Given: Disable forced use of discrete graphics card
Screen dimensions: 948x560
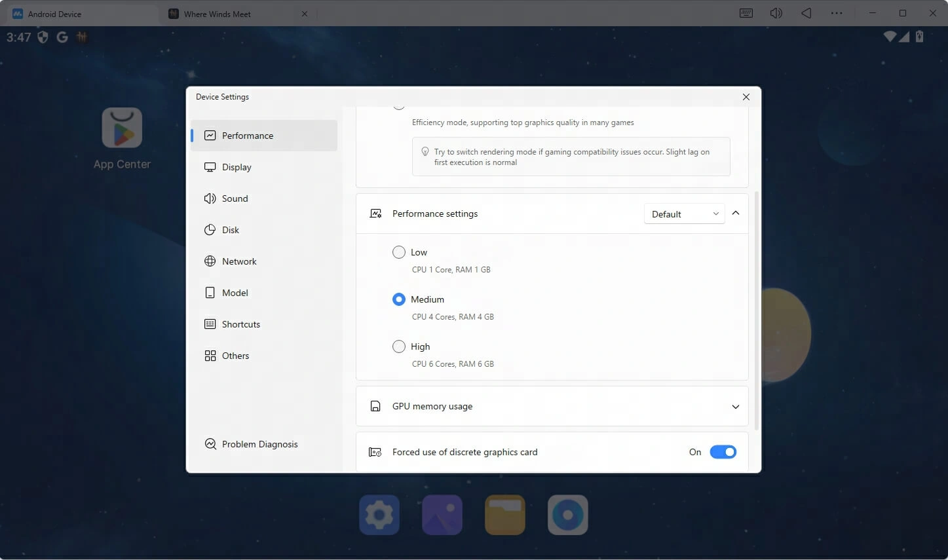Looking at the screenshot, I should point(723,452).
